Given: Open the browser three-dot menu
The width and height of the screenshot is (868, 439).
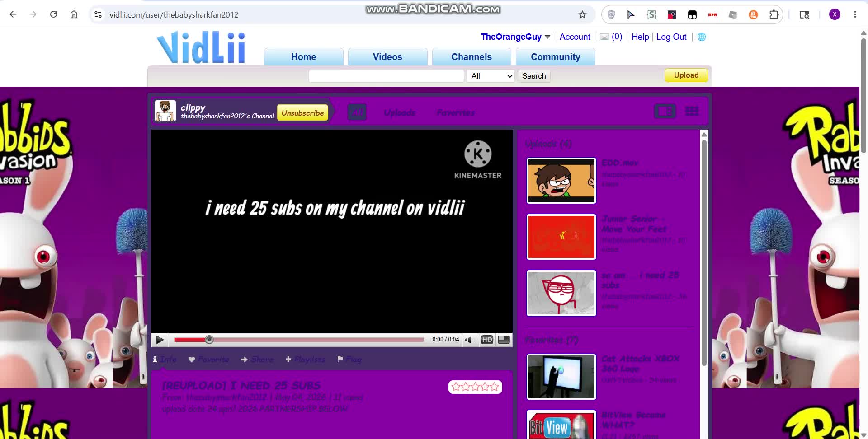Looking at the screenshot, I should (855, 14).
